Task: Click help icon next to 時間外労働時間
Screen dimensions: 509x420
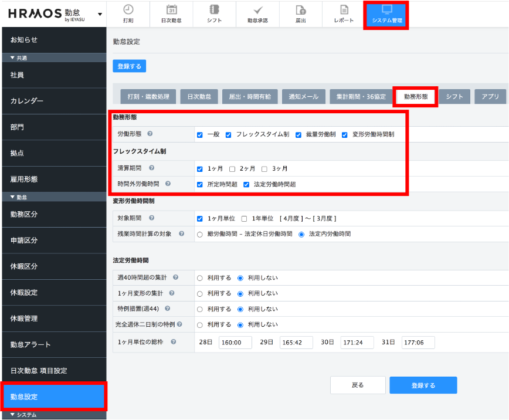Action: coord(168,184)
